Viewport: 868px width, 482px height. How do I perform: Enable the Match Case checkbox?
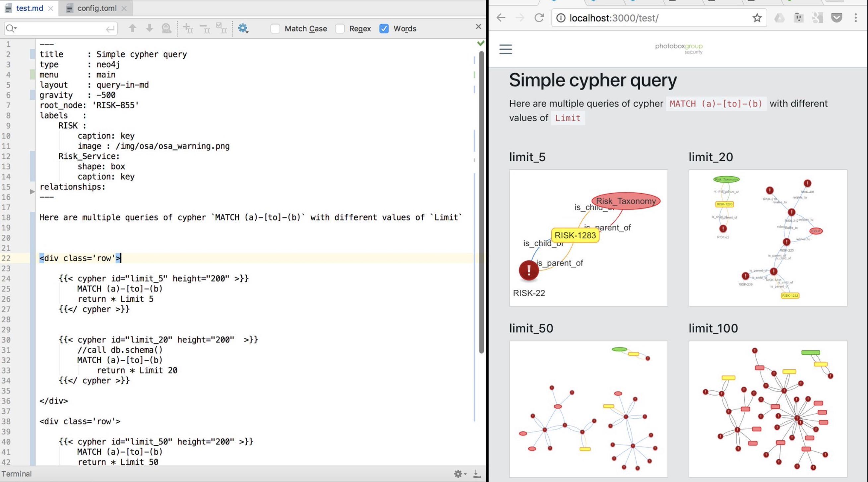pyautogui.click(x=275, y=29)
